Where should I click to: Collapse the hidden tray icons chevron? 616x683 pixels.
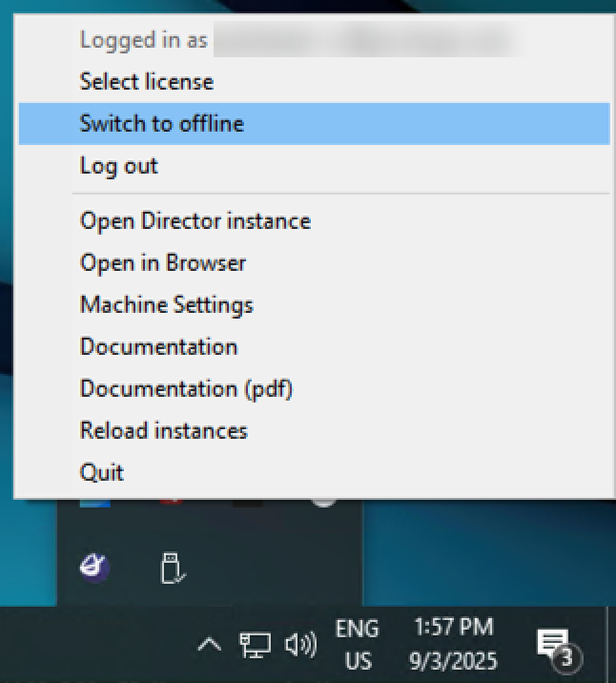(209, 646)
